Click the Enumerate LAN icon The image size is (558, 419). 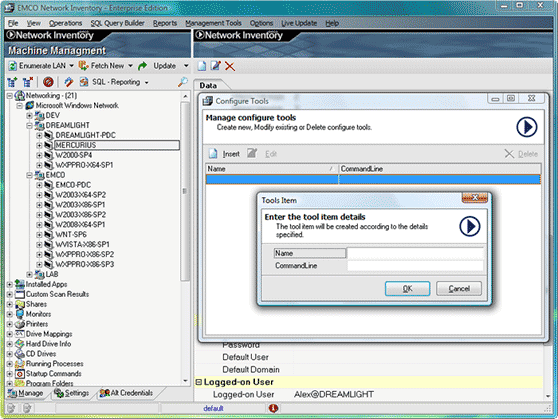click(x=12, y=66)
